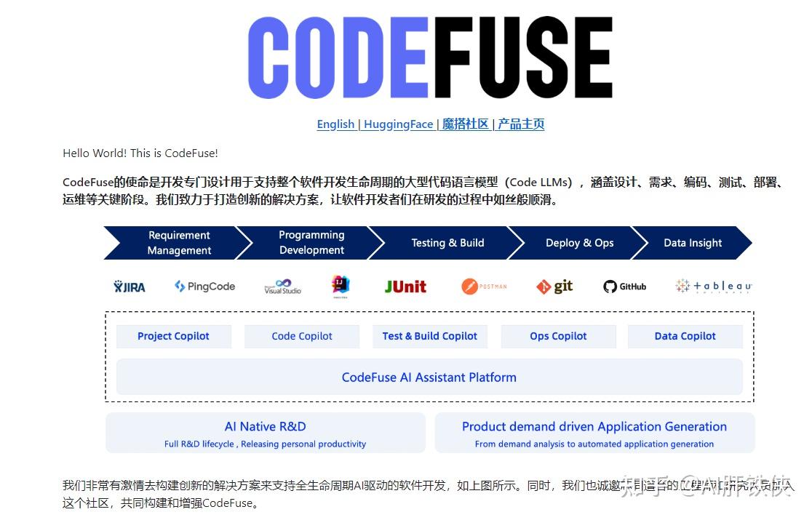Select the Test & Build Copilot button
812x520 pixels.
coord(430,335)
